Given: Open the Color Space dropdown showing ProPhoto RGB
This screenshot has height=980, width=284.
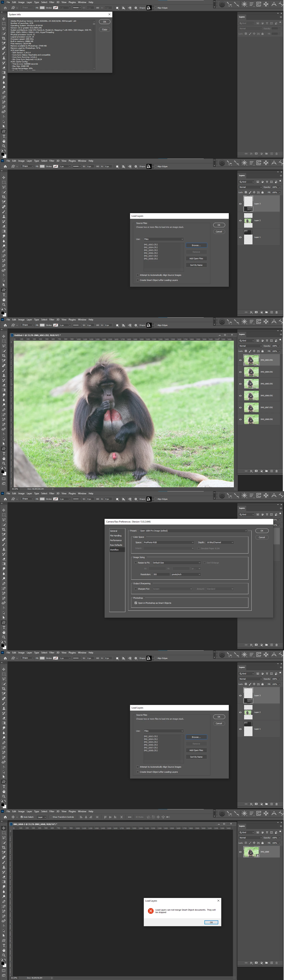Looking at the screenshot, I should (x=168, y=543).
